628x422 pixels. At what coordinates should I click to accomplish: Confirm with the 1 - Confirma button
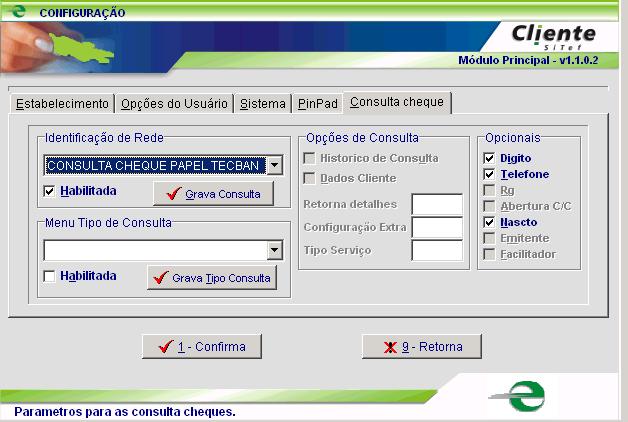pyautogui.click(x=201, y=347)
